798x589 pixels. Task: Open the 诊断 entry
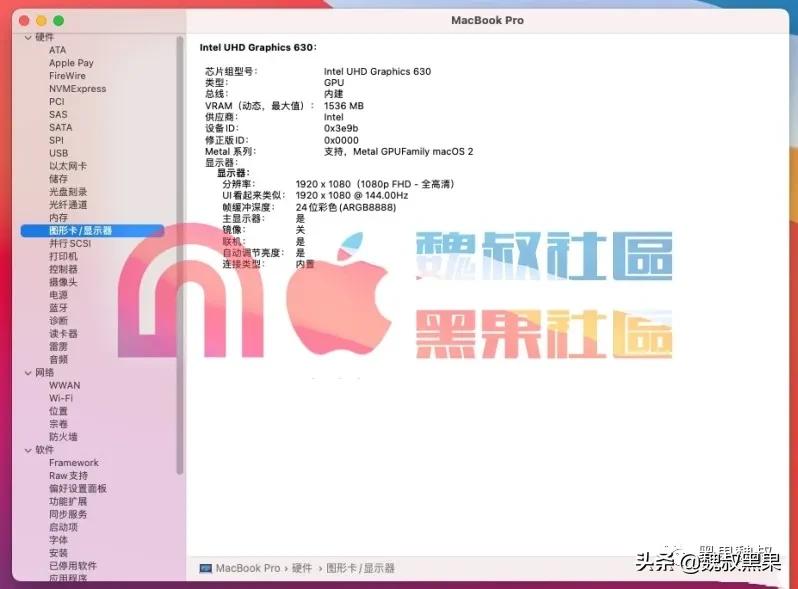tap(58, 321)
